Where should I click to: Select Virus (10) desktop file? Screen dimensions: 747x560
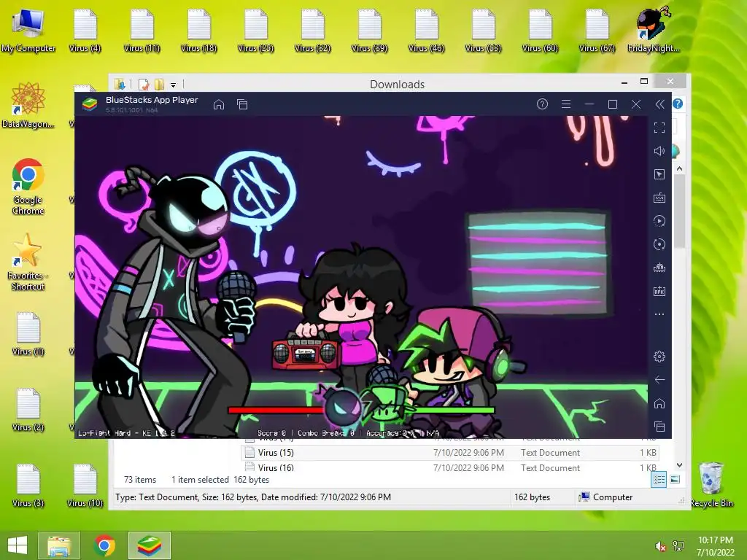(x=85, y=485)
